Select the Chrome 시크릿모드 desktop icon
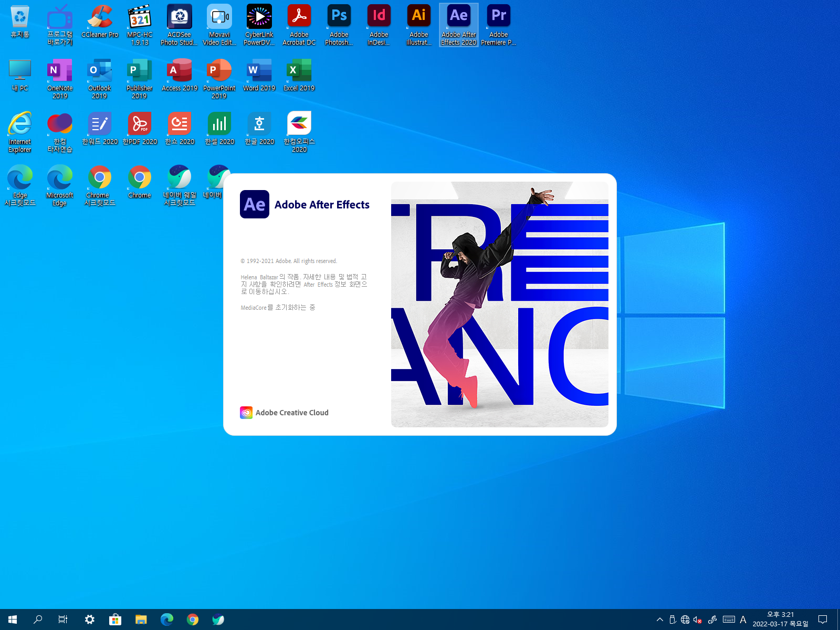Image resolution: width=840 pixels, height=630 pixels. click(100, 186)
